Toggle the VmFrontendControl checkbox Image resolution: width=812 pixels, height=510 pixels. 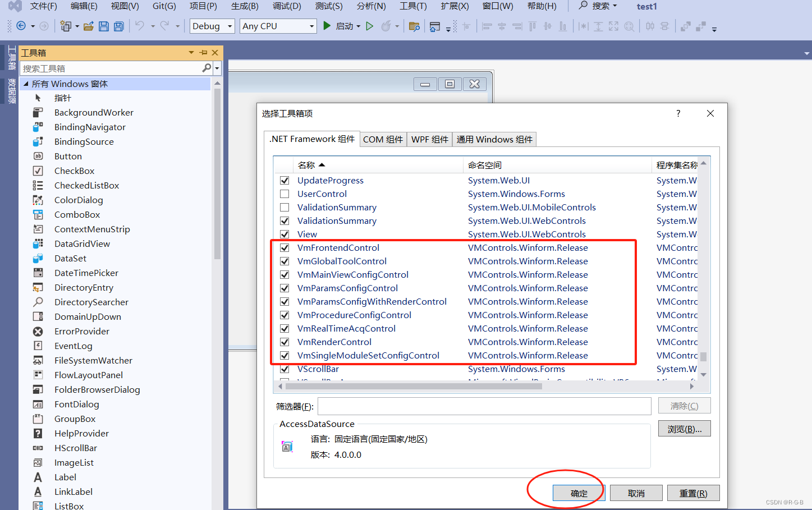point(285,247)
